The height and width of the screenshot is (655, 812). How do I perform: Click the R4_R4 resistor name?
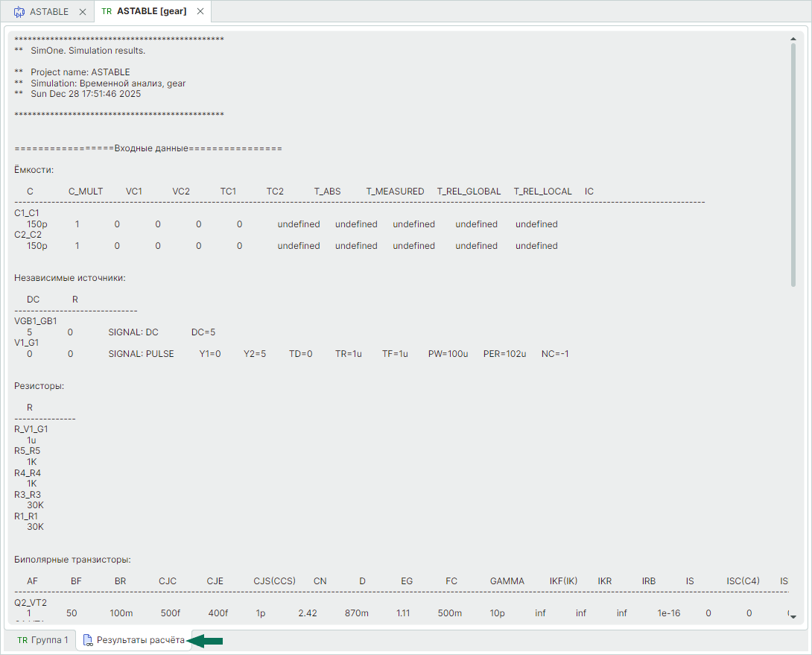coord(27,472)
